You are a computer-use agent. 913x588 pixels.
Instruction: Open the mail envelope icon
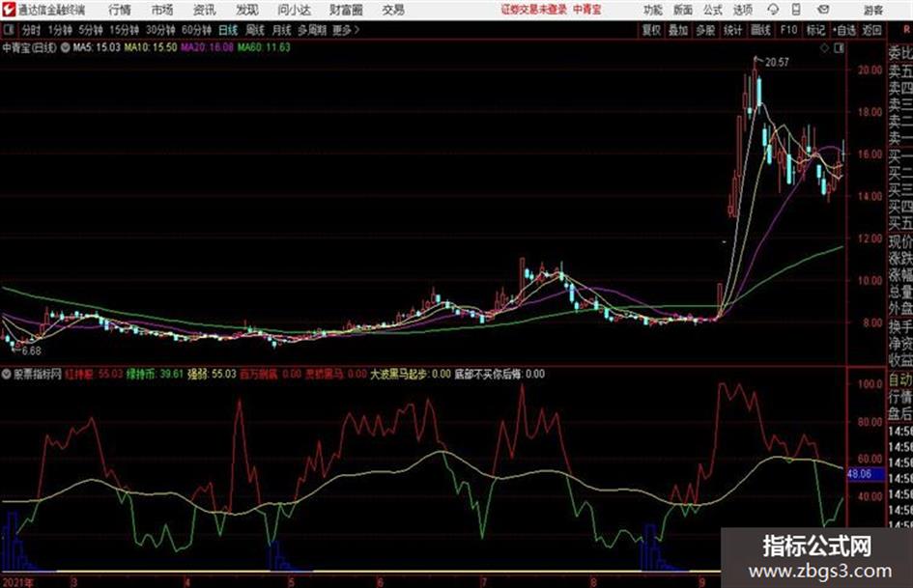pyautogui.click(x=823, y=10)
